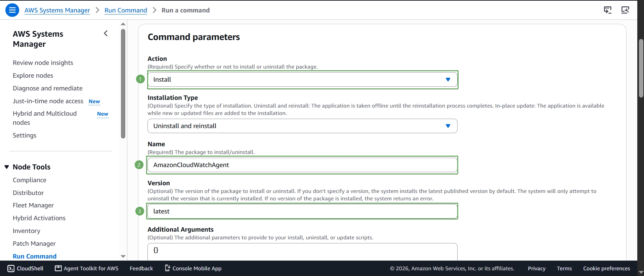
Task: Open Fleet Manager in the sidebar
Action: [33, 205]
